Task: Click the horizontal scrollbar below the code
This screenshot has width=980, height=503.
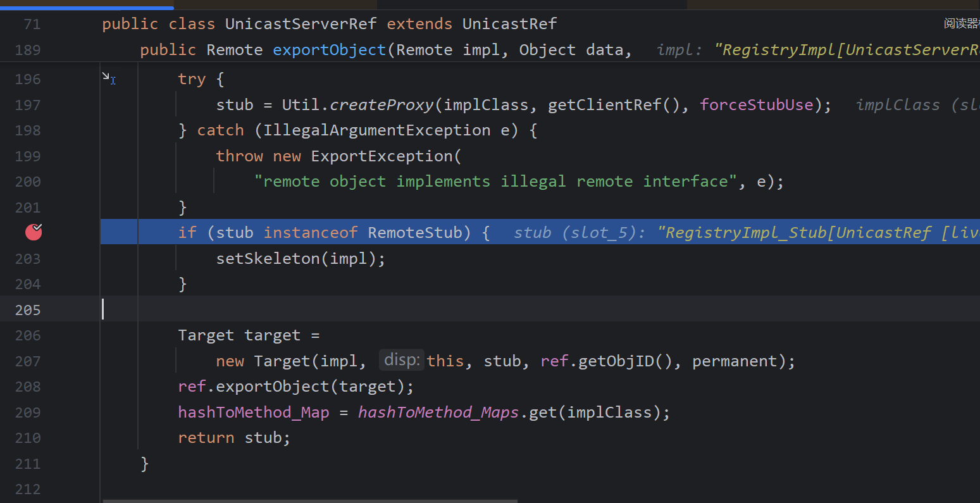Action: coord(310,500)
